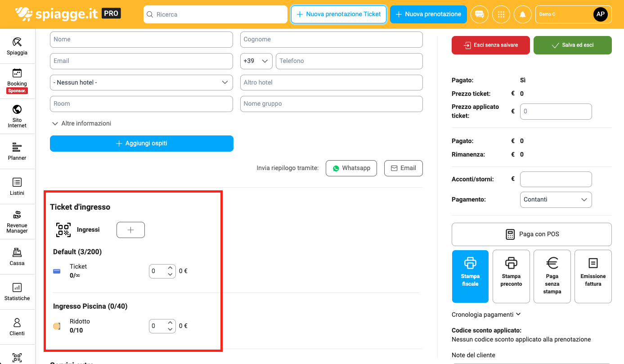This screenshot has height=364, width=624.
Task: Click Stampa fiscale printer button
Action: [470, 276]
